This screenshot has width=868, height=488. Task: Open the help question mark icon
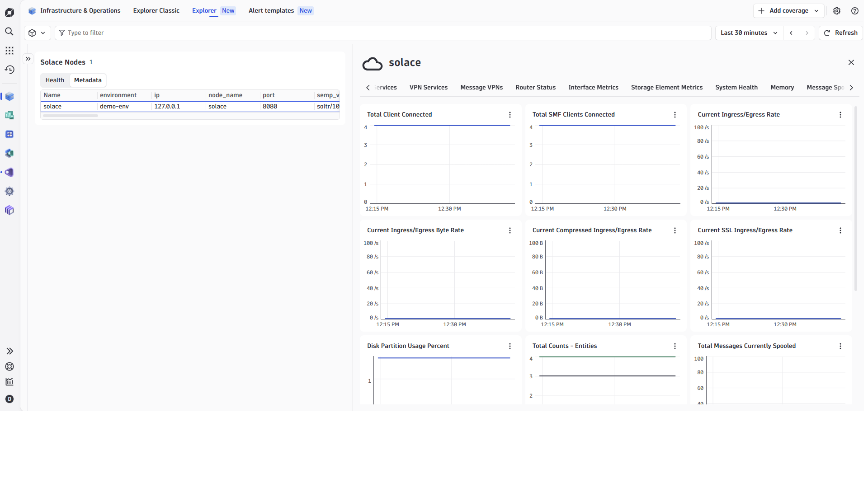(x=855, y=11)
